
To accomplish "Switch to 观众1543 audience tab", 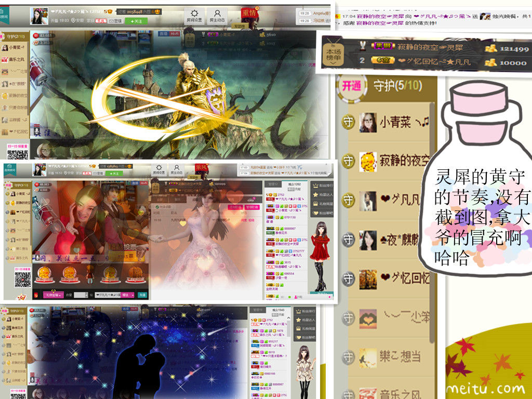I will [x=278, y=310].
